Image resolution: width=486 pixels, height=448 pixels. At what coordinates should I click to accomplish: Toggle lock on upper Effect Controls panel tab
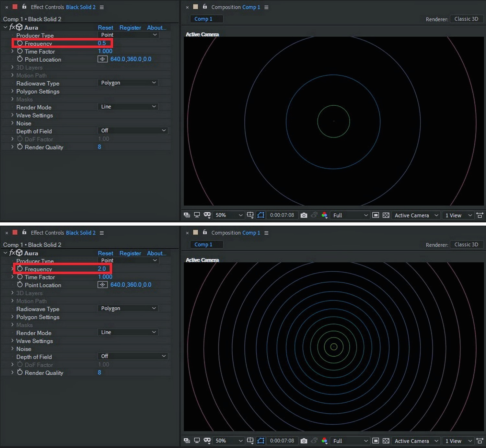pos(24,6)
